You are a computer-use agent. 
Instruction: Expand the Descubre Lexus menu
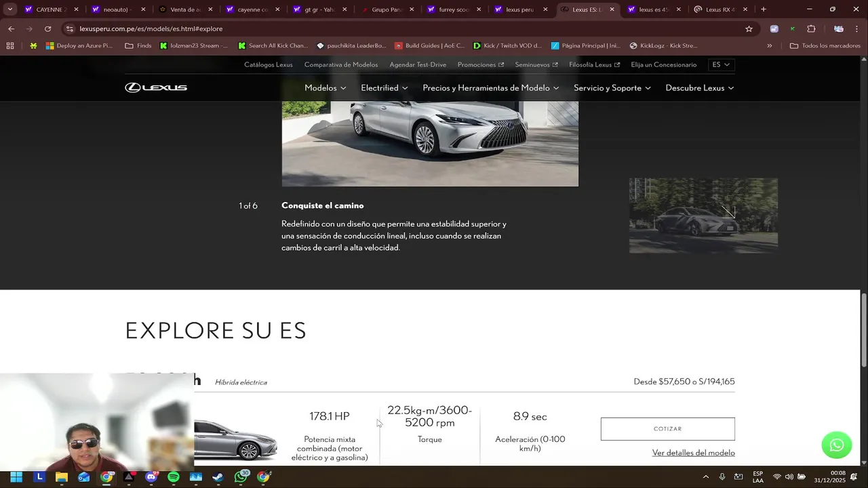(x=700, y=88)
